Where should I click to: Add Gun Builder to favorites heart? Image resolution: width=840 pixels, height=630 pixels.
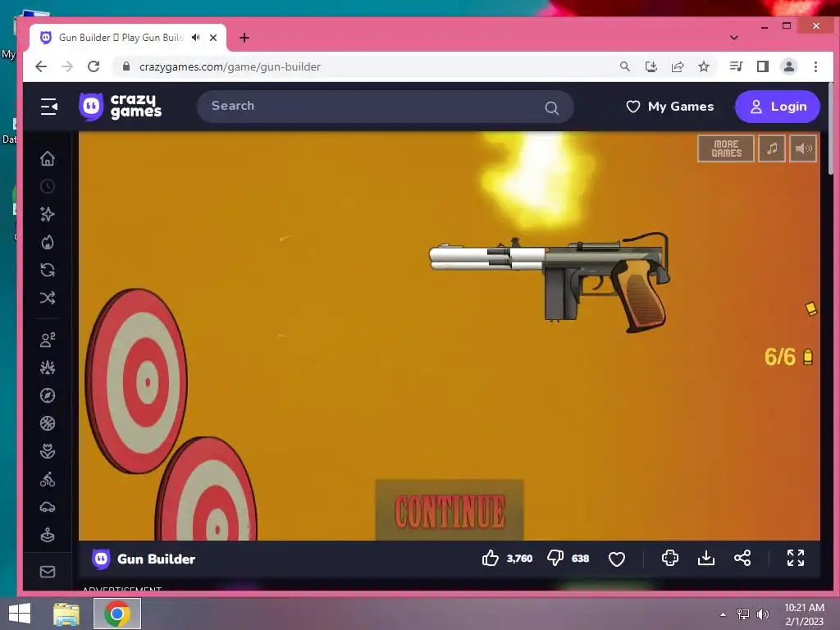point(617,559)
